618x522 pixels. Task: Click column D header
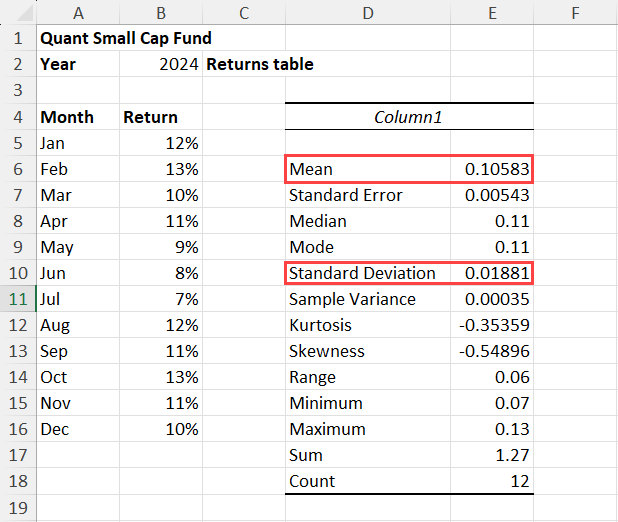tap(368, 13)
